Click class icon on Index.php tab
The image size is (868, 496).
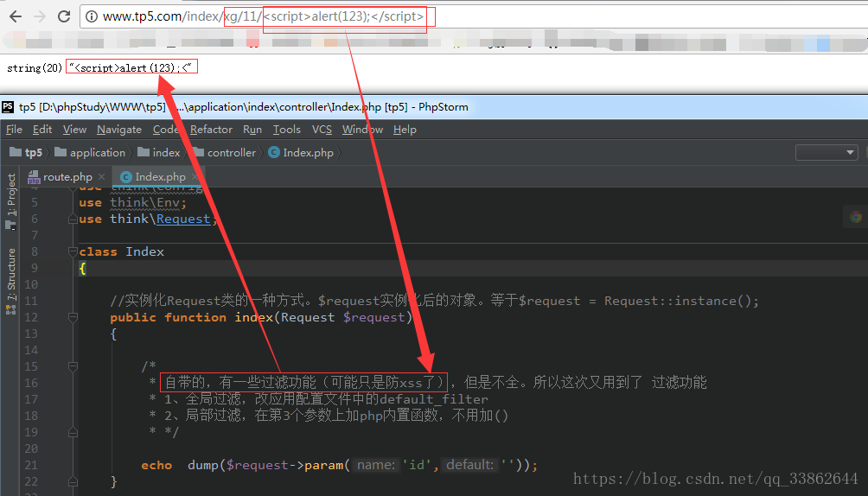click(x=126, y=176)
